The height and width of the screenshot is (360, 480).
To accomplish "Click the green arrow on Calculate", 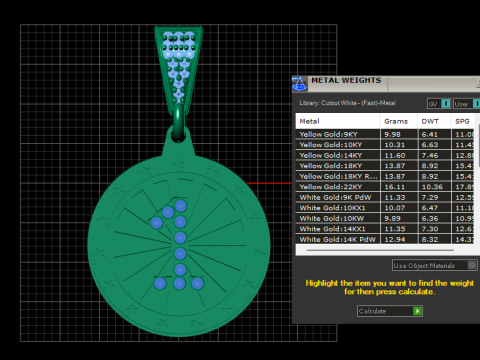I will (417, 311).
